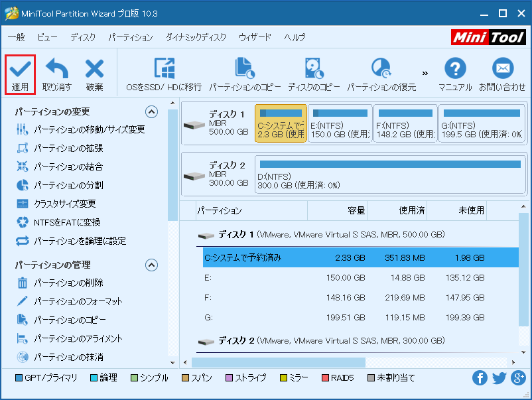Select G:(NTFS) 199.5 GB partition block
This screenshot has height=400, width=532.
(482, 123)
